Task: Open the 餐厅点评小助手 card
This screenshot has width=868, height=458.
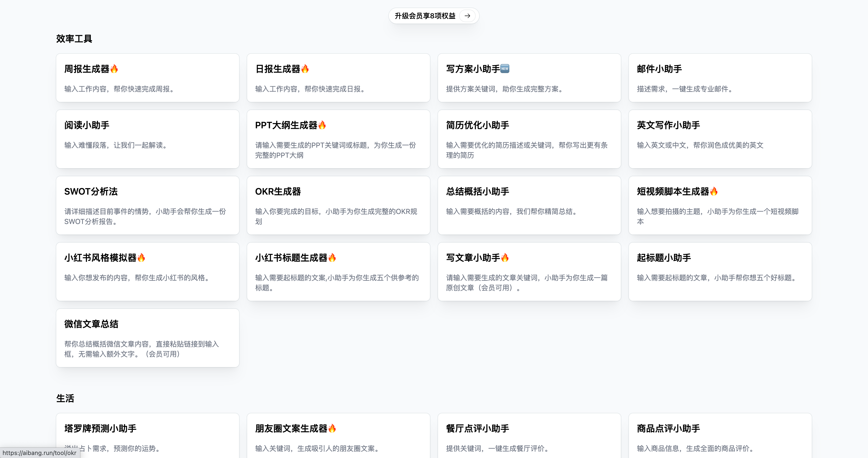Action: coord(529,435)
